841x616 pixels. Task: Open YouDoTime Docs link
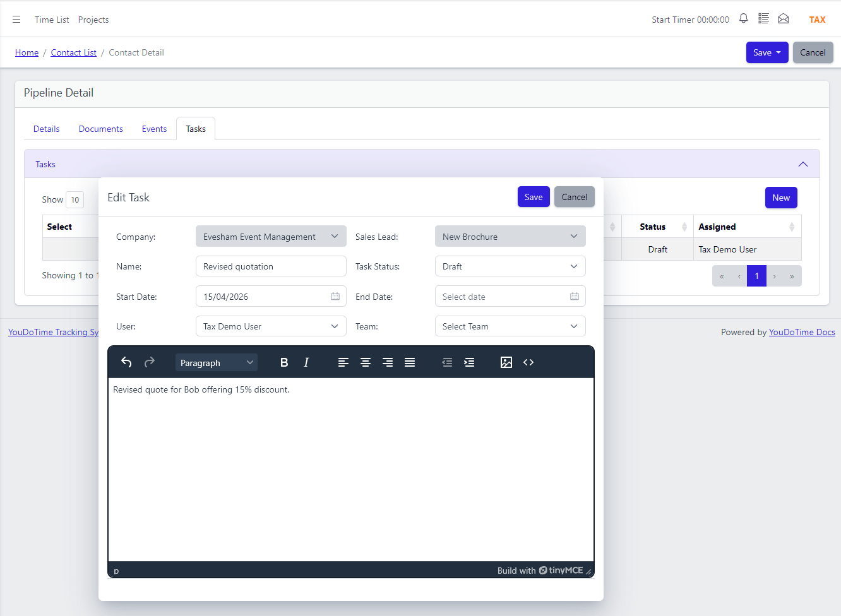802,332
